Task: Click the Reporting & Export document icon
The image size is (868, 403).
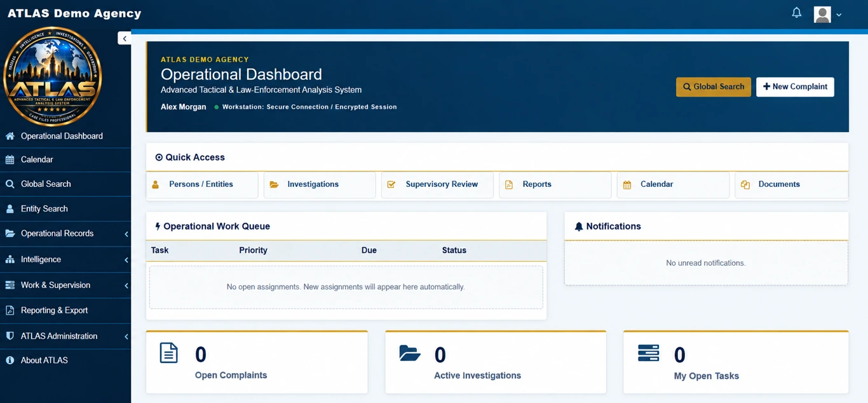Action: (10, 310)
